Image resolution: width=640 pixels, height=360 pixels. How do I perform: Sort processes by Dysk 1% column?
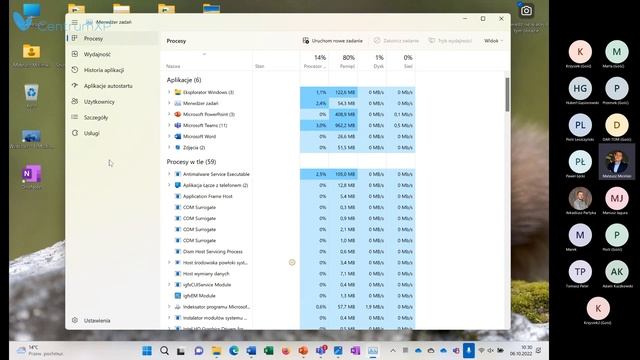pos(372,61)
